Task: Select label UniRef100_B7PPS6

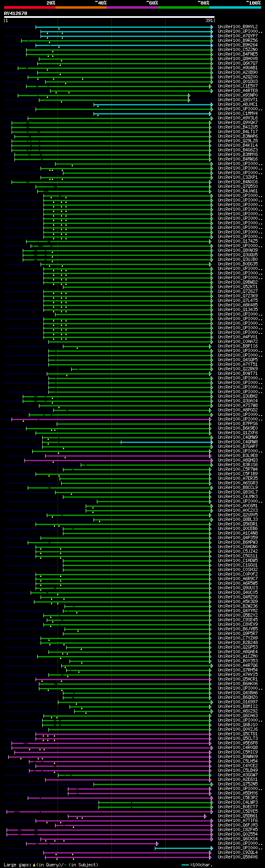Action: [x=238, y=424]
